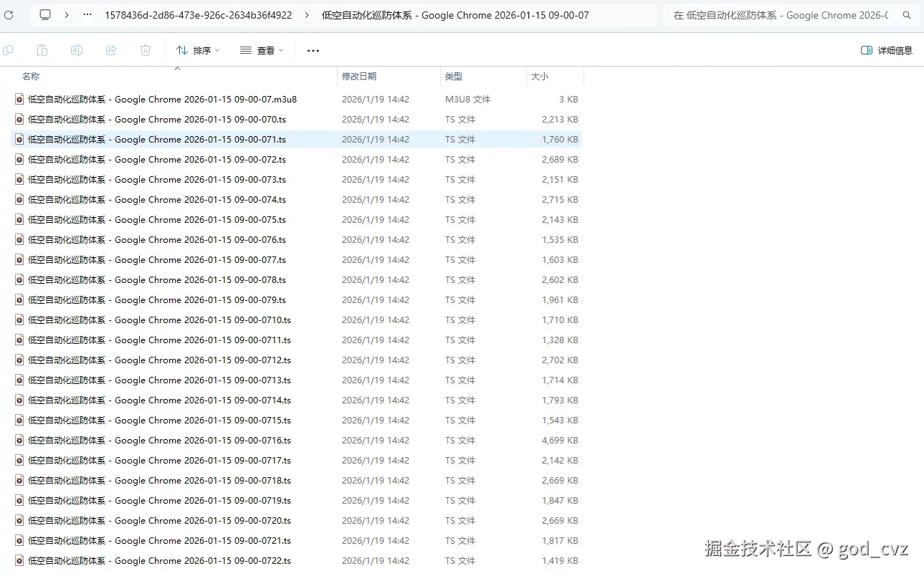The height and width of the screenshot is (576, 924).
Task: Select file name ending 09-00-073.ts
Action: click(x=157, y=180)
